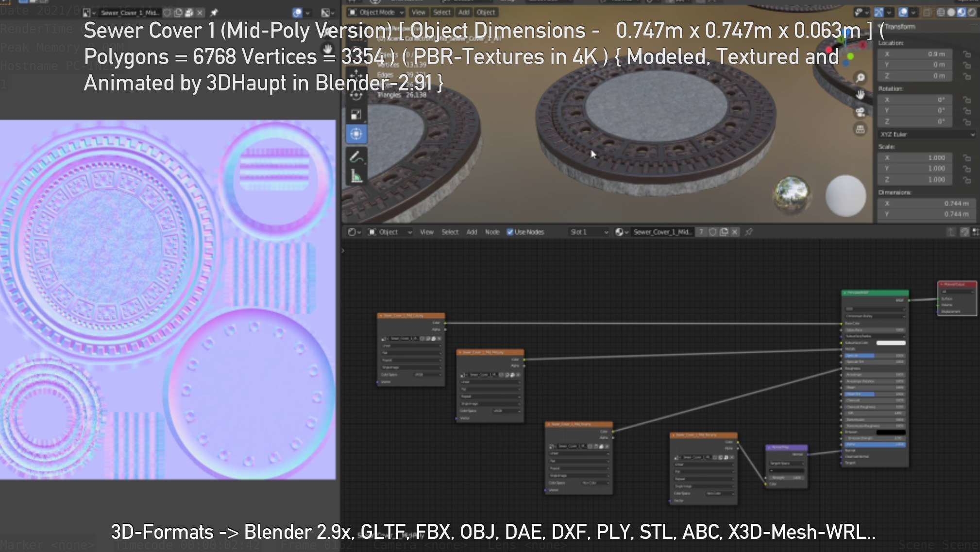Screen dimensions: 980x552
Task: Unlink image in image editor with X
Action: click(200, 13)
